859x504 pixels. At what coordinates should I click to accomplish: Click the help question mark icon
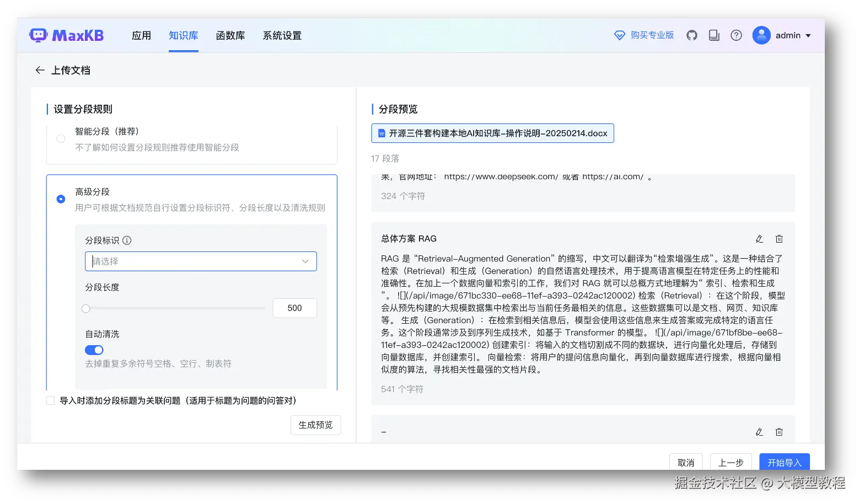pyautogui.click(x=736, y=35)
